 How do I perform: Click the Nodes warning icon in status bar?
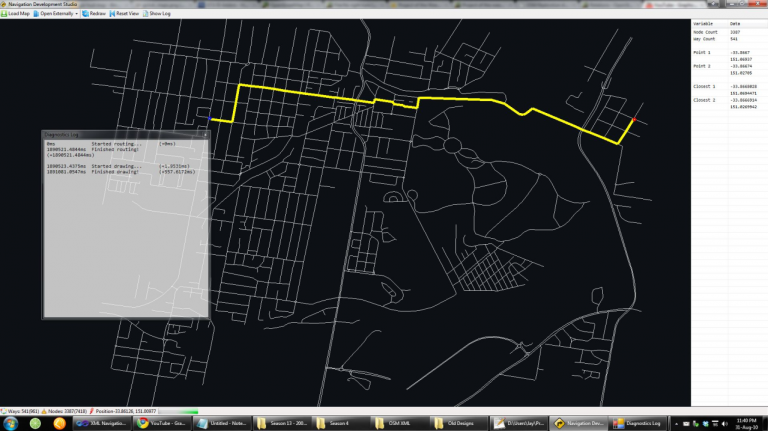click(44, 411)
